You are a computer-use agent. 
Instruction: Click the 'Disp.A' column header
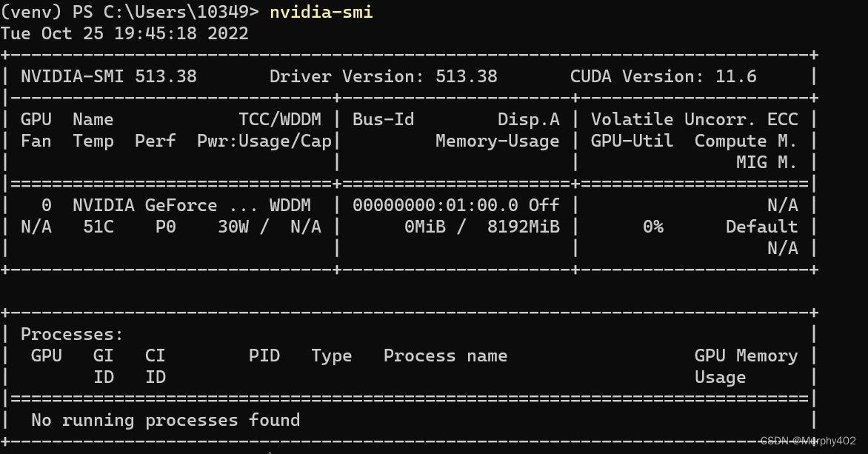pyautogui.click(x=528, y=119)
